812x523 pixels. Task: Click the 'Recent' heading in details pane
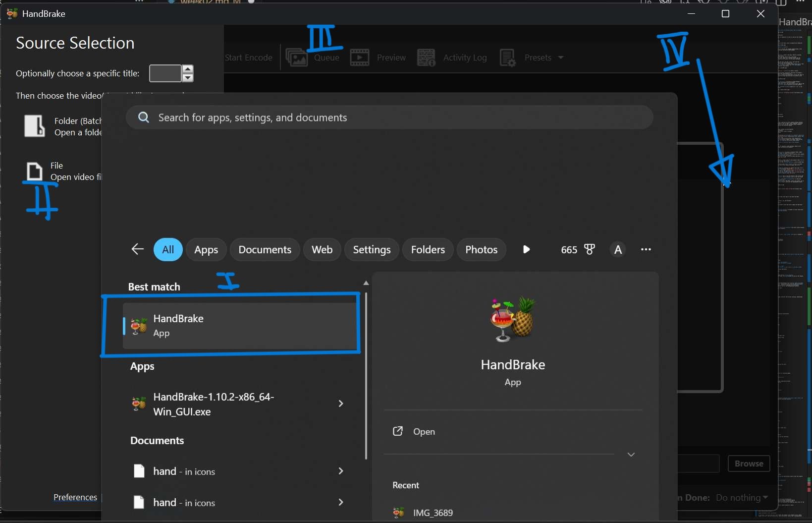(x=406, y=485)
